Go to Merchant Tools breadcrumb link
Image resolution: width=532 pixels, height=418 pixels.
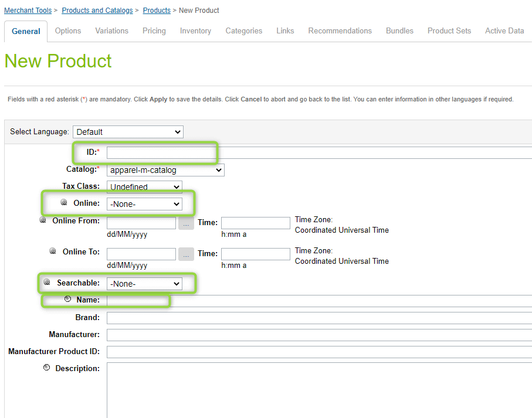pyautogui.click(x=28, y=11)
